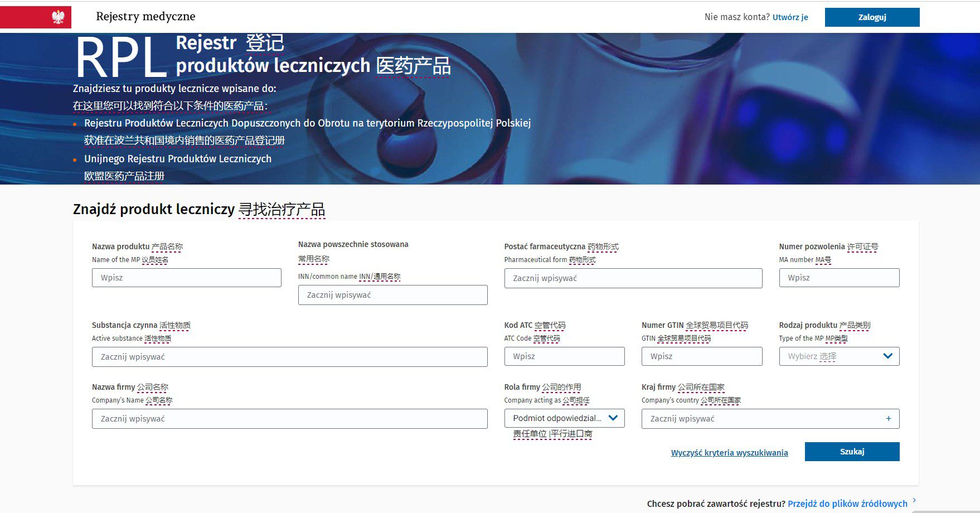Click the Rejestry medyczne header title
The height and width of the screenshot is (513, 980).
tap(145, 17)
